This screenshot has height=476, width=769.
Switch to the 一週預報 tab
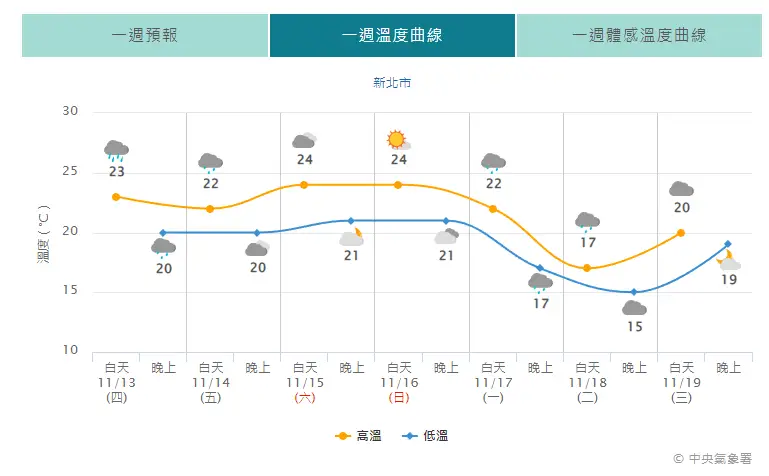pos(145,35)
